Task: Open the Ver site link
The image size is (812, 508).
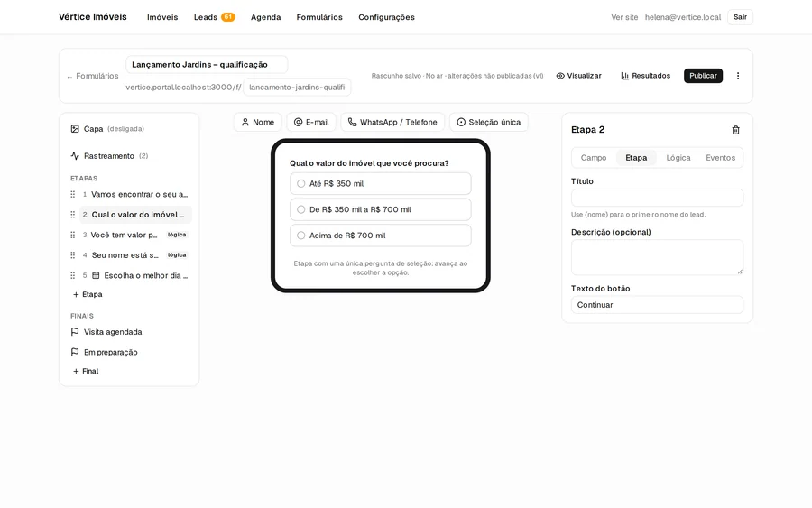Action: tap(624, 17)
